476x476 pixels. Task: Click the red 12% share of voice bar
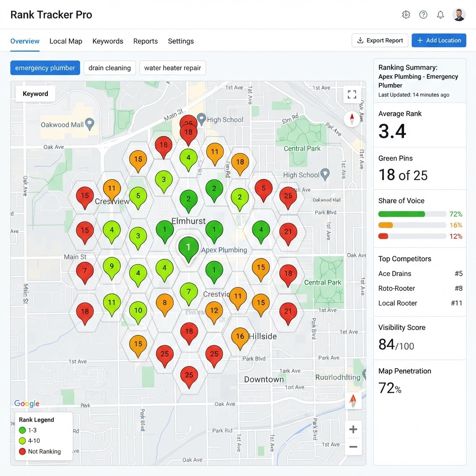[412, 236]
